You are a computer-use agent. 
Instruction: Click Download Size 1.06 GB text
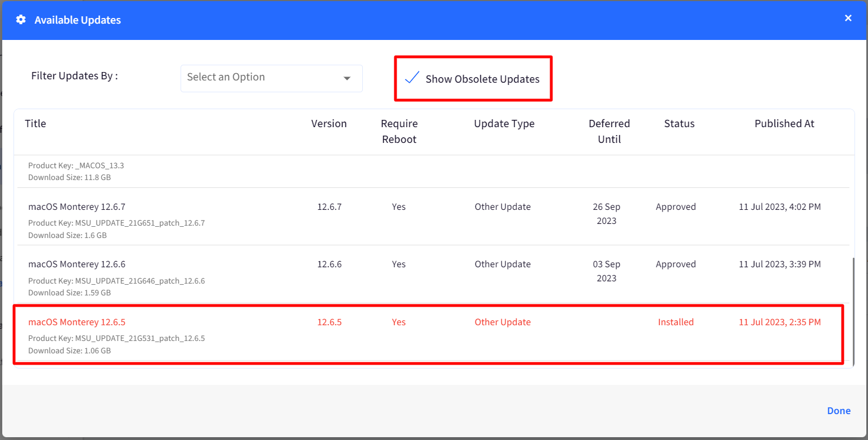69,351
